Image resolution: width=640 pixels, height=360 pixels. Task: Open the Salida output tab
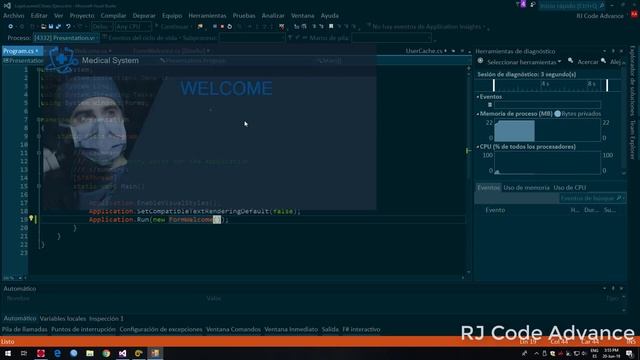(330, 329)
